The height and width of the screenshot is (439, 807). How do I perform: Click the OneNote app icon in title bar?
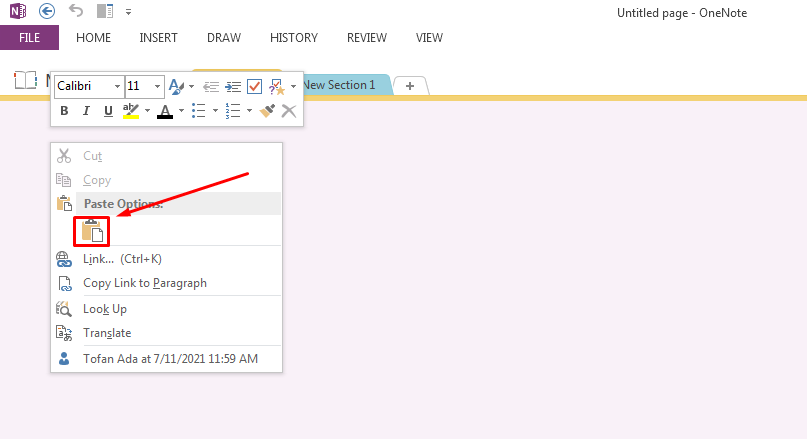[18, 11]
